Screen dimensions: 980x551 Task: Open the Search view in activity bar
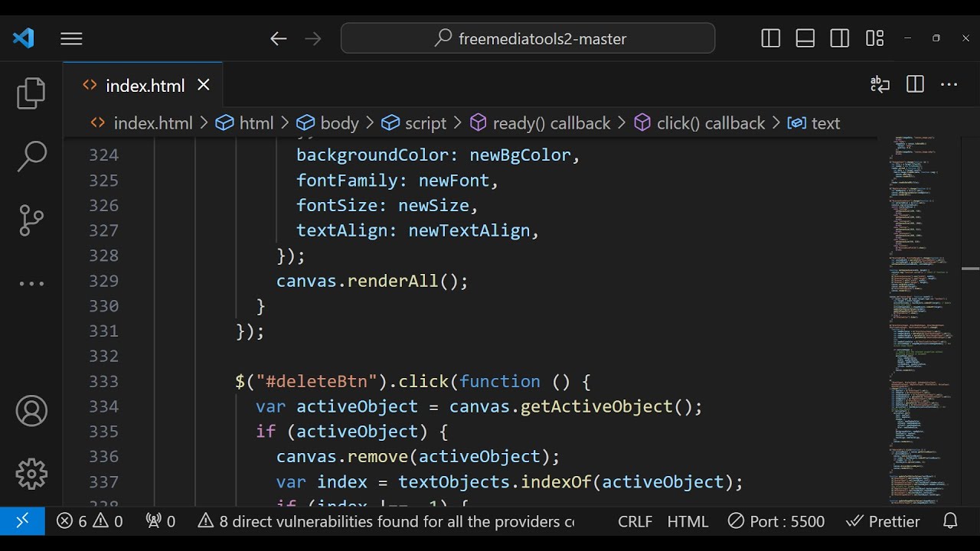(x=31, y=156)
